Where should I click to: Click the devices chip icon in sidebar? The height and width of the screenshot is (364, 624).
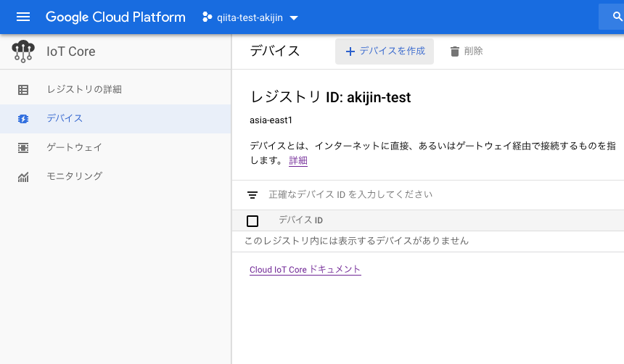23,118
